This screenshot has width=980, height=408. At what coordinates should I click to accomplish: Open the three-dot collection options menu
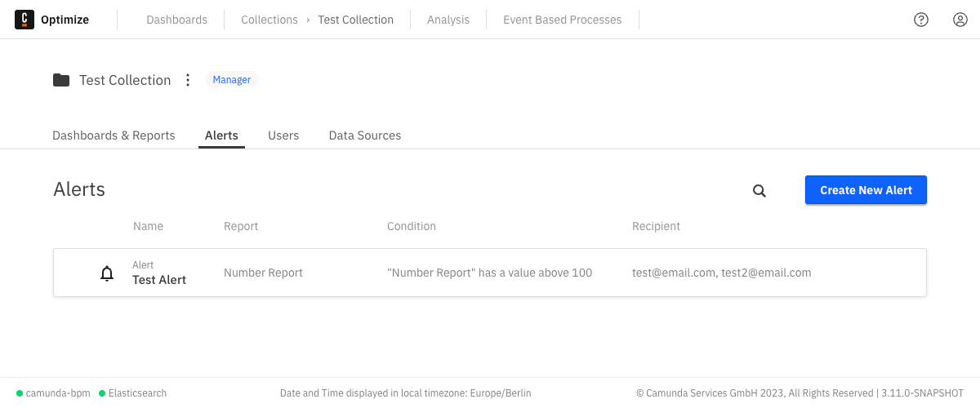pos(188,80)
